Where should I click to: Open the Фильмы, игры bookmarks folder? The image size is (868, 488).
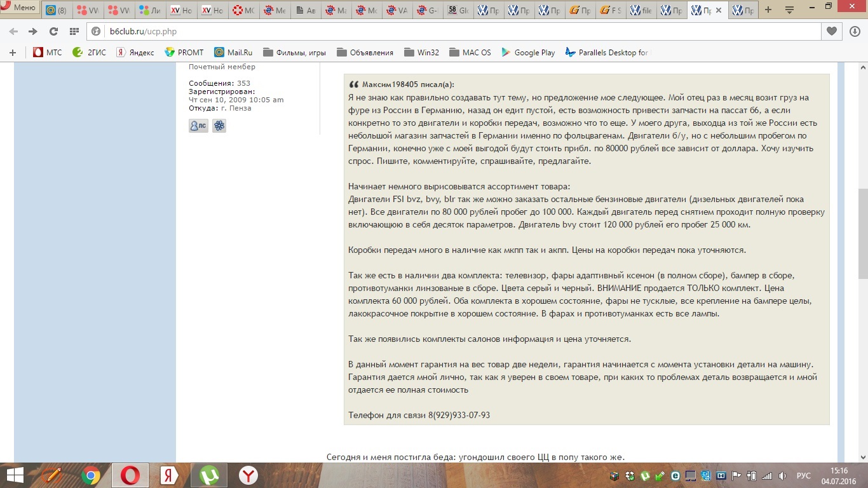(x=294, y=53)
